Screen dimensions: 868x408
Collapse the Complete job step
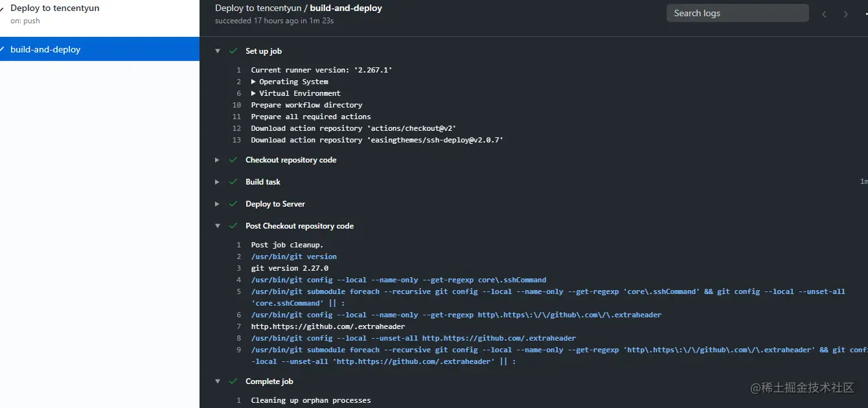coord(218,381)
